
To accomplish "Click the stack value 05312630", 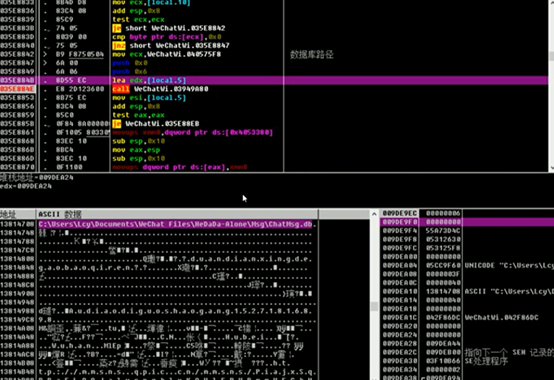I will [443, 239].
